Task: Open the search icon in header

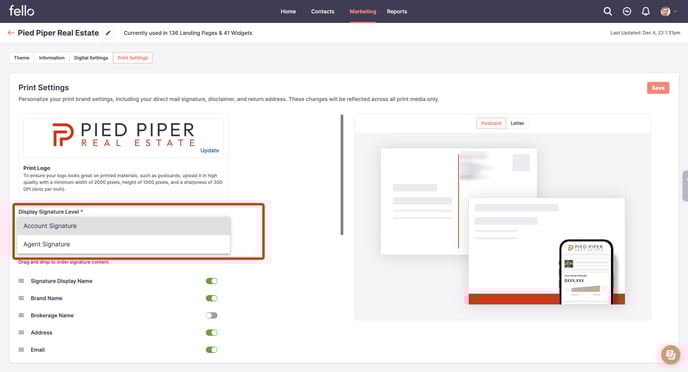Action: tap(607, 11)
